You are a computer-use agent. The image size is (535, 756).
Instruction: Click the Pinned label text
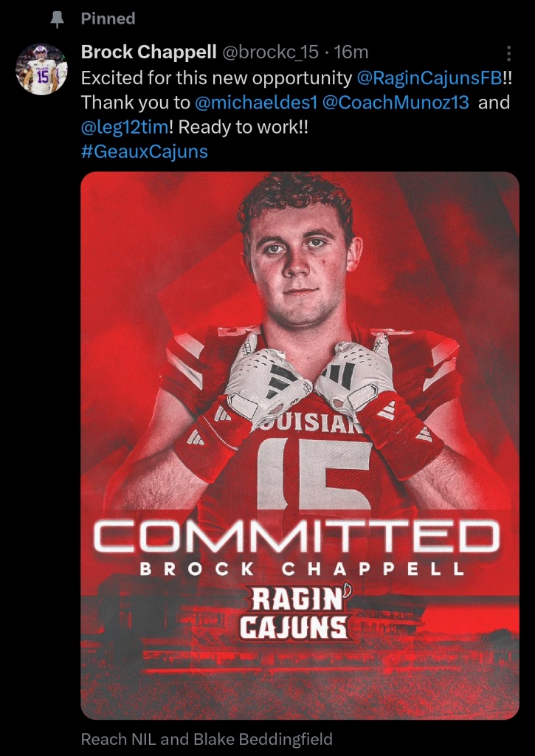coord(108,18)
